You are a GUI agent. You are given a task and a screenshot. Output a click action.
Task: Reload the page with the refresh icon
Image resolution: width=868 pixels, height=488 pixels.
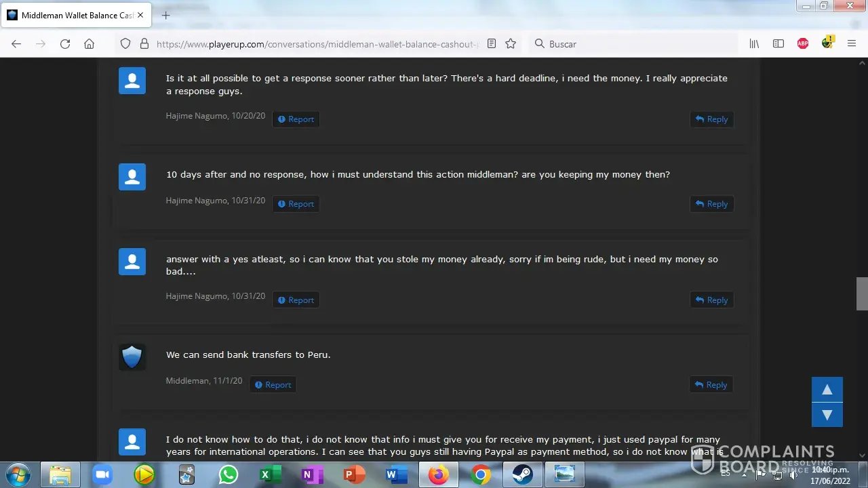click(65, 43)
